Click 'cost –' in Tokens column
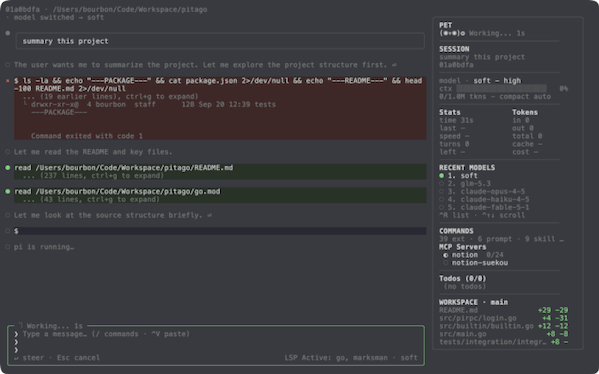 [525, 152]
